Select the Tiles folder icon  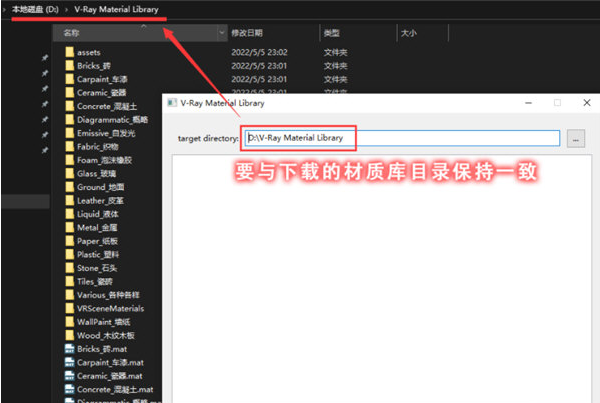click(70, 281)
